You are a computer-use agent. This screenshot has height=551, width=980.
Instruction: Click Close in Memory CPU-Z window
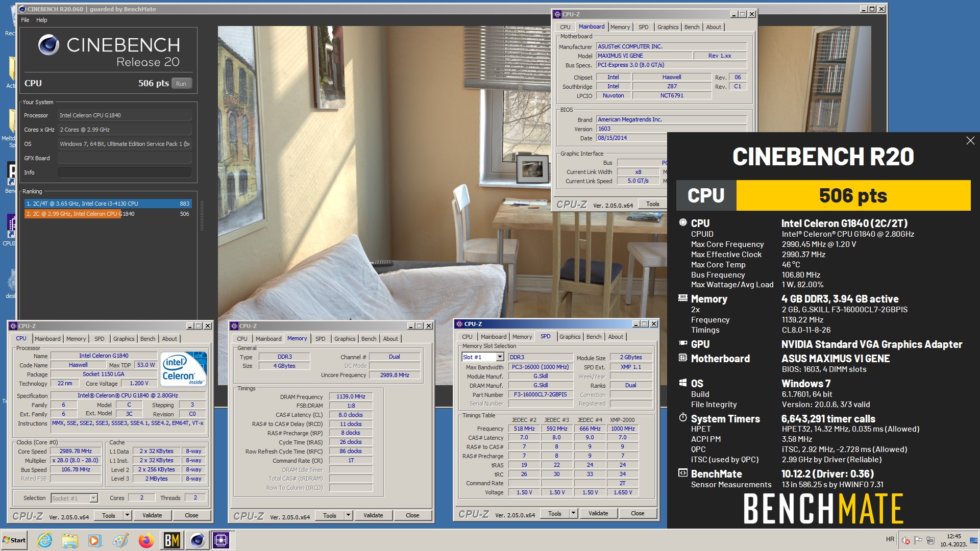pyautogui.click(x=412, y=516)
